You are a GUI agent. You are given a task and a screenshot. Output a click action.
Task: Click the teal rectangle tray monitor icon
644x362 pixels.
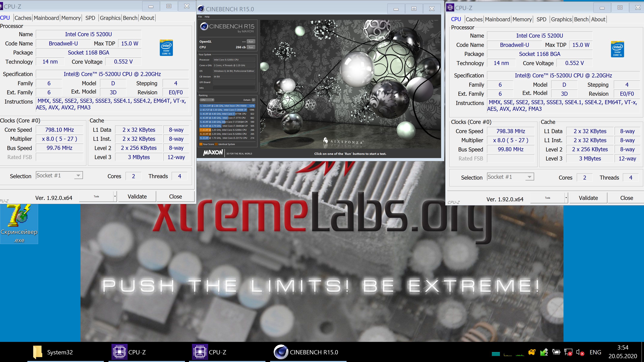pos(496,354)
